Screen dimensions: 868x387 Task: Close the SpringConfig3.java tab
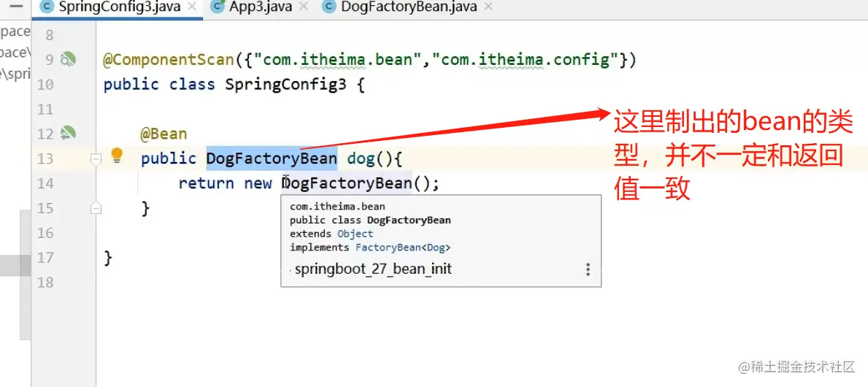coord(192,7)
